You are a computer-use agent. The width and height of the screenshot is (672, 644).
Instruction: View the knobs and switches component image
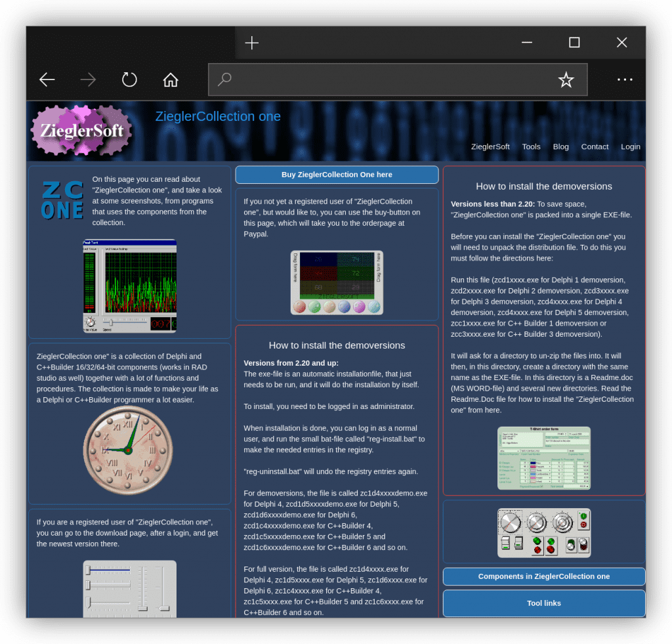point(544,533)
